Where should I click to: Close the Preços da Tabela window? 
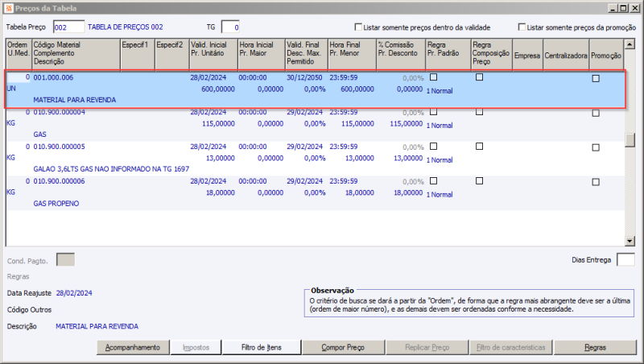[634, 7]
